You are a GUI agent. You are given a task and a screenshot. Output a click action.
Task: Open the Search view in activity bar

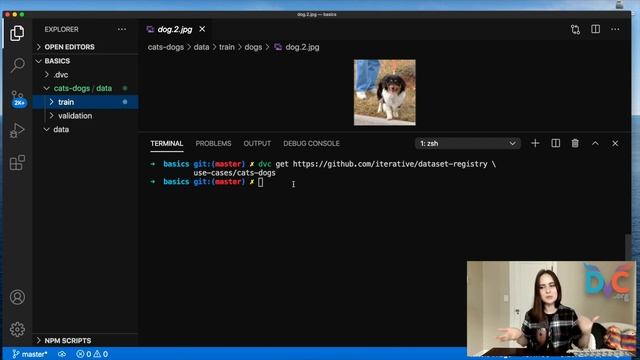coord(17,65)
